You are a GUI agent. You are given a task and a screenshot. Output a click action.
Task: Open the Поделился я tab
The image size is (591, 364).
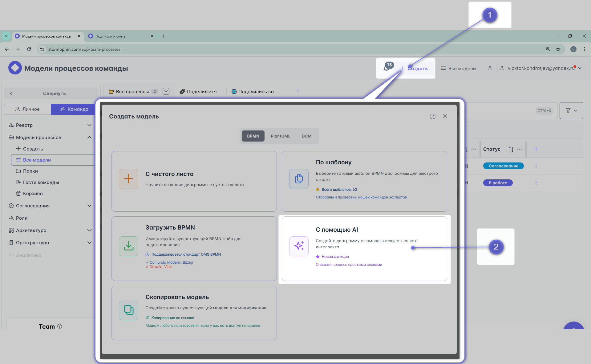coord(198,92)
